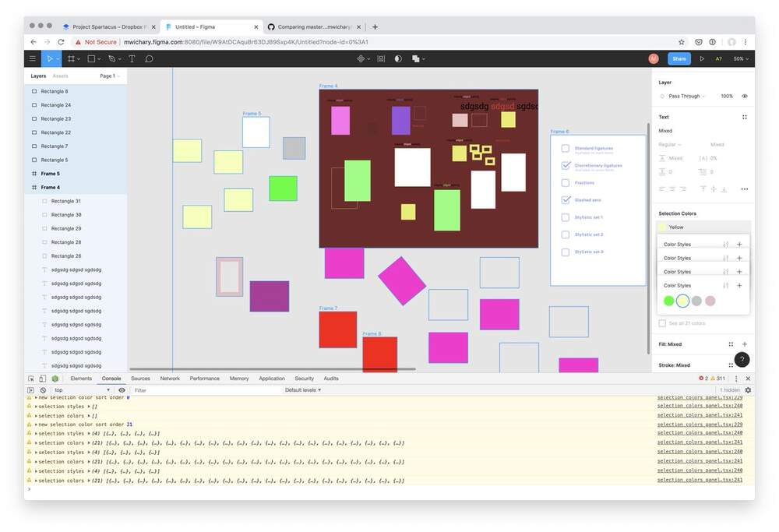This screenshot has width=779, height=532.
Task: Click the blue Share button
Action: 679,58
